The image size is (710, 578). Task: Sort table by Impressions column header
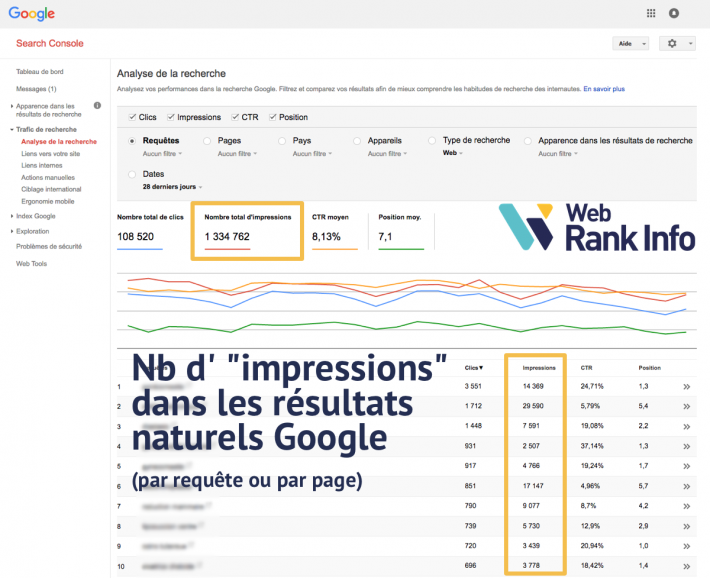(539, 368)
